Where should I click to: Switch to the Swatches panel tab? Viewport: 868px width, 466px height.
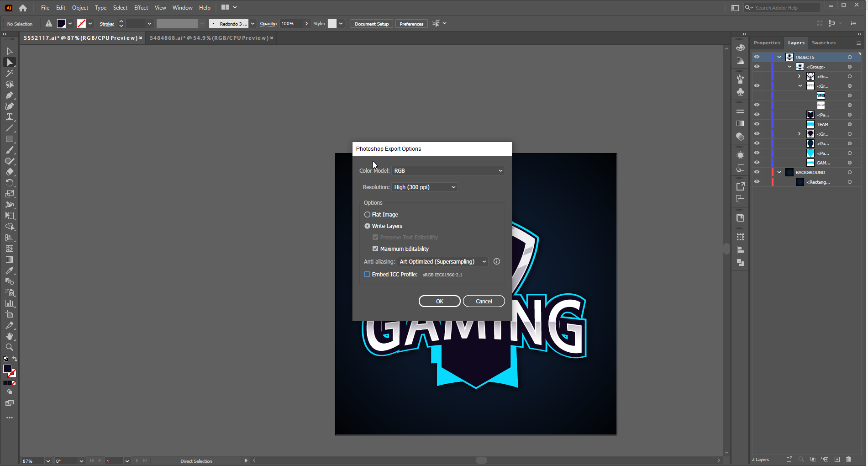pos(824,43)
